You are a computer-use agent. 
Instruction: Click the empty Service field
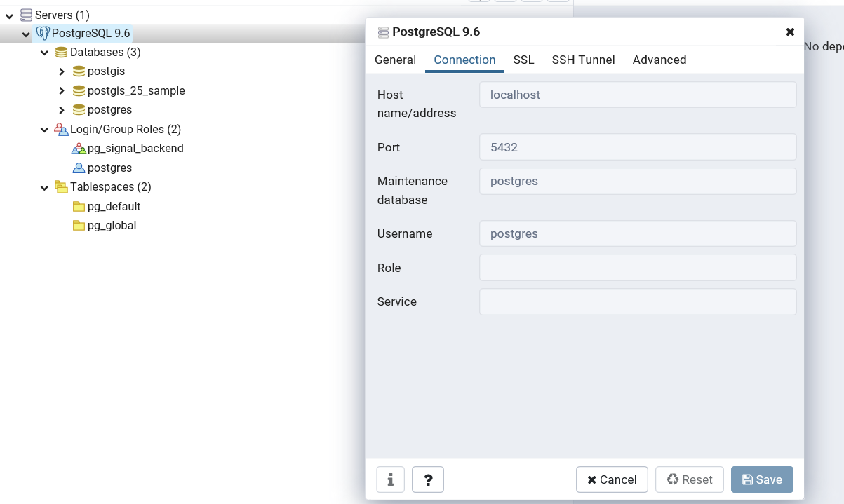pos(638,301)
